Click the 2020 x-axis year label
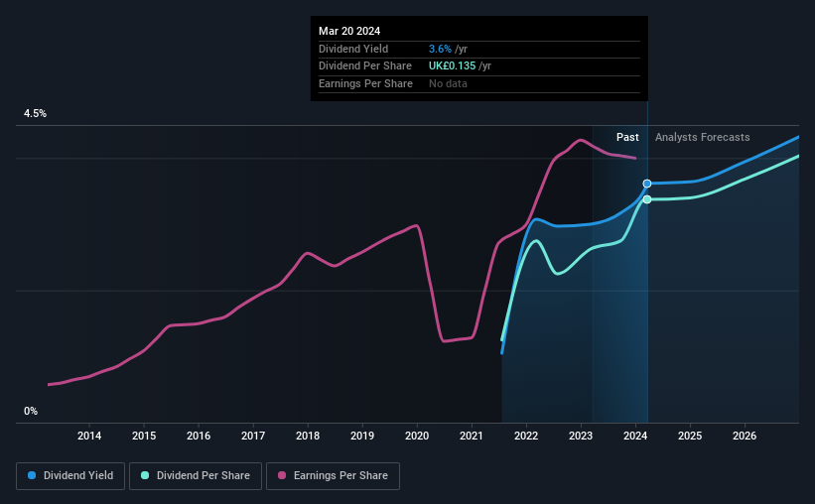The height and width of the screenshot is (504, 815). [417, 436]
